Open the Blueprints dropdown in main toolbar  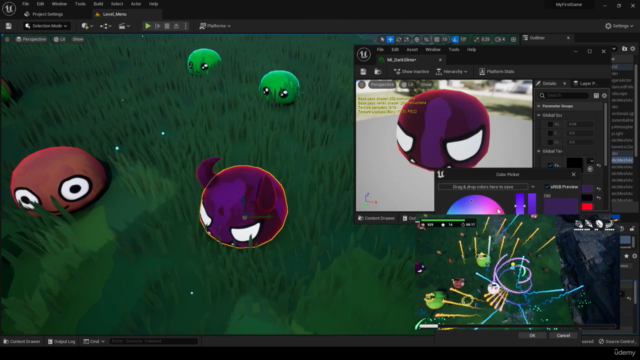[106, 26]
